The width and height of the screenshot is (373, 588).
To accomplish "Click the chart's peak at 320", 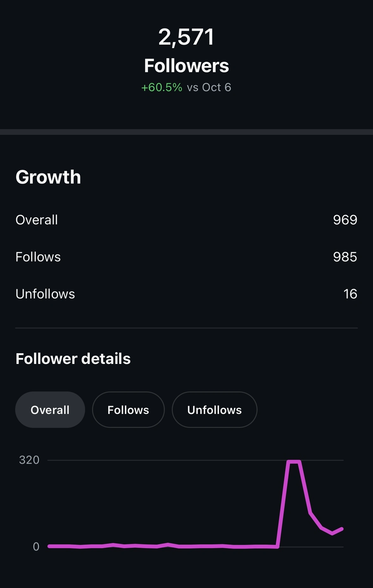I will click(294, 462).
